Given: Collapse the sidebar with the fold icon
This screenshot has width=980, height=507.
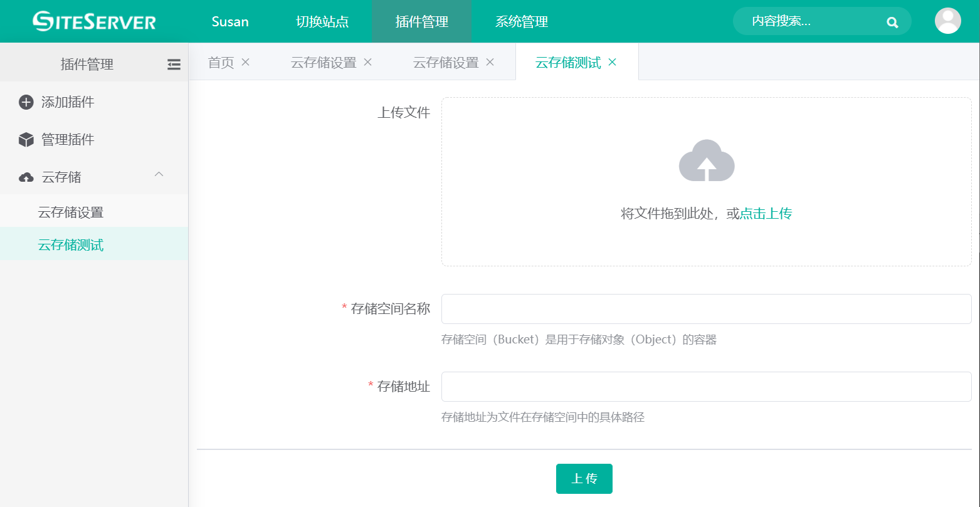Looking at the screenshot, I should [174, 64].
